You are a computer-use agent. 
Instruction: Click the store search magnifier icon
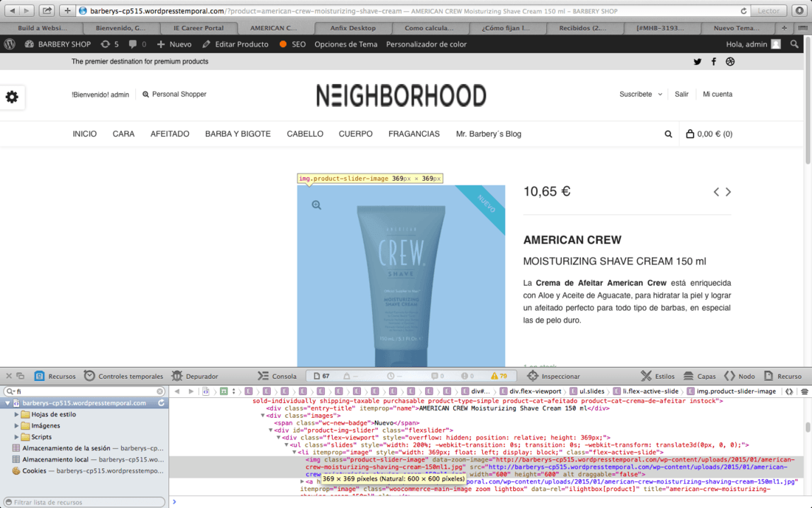click(x=668, y=134)
